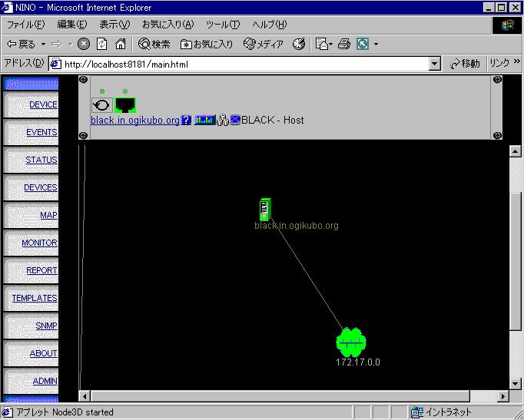Follow the black.in.ogikubo.org hyperlink
This screenshot has width=524, height=420.
(x=135, y=120)
